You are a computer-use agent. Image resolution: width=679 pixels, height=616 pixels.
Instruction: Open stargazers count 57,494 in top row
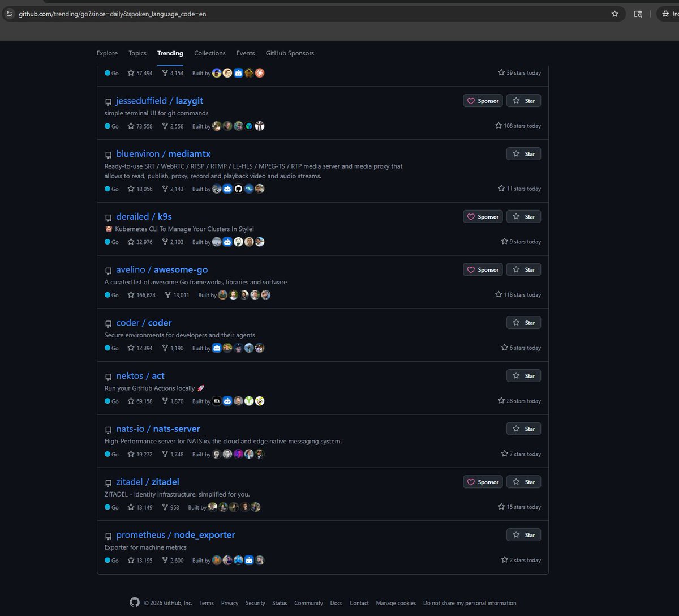140,73
